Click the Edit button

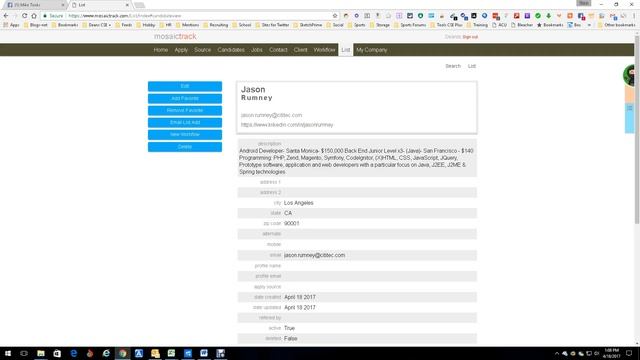click(185, 86)
